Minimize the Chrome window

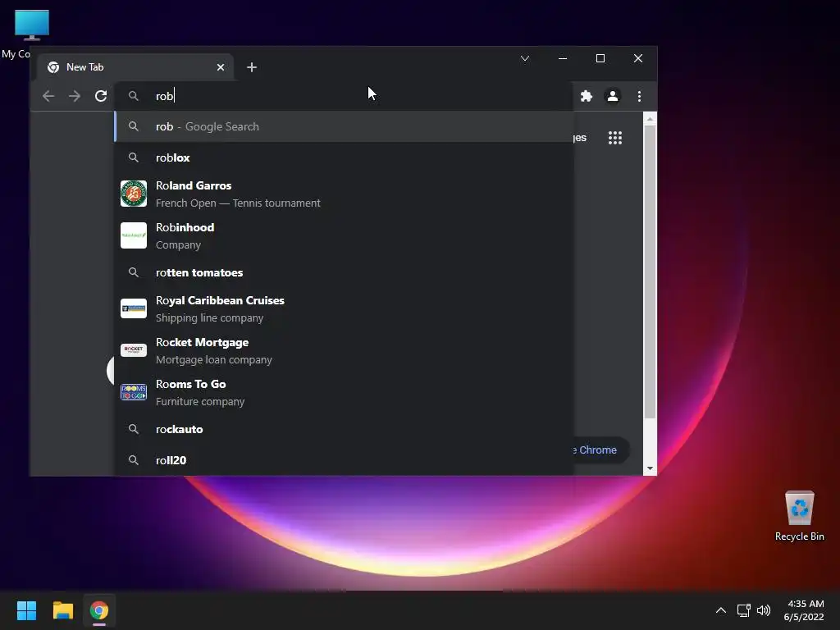coord(563,58)
